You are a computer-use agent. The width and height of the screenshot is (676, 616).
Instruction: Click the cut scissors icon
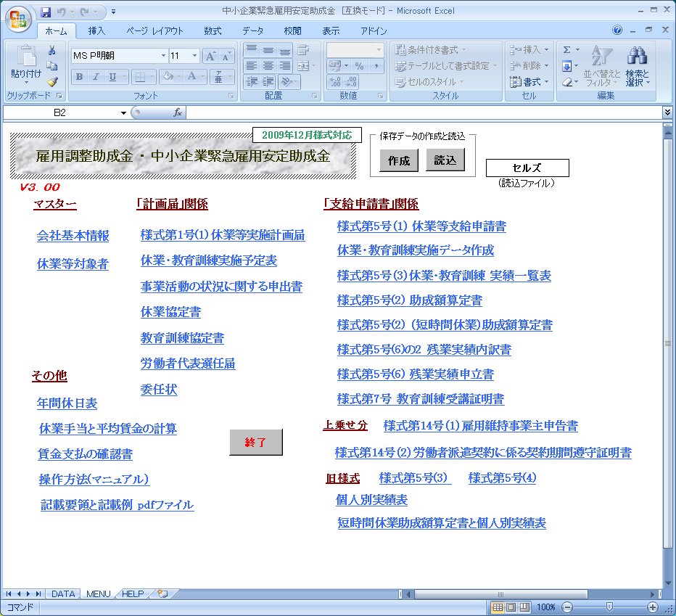[51, 51]
